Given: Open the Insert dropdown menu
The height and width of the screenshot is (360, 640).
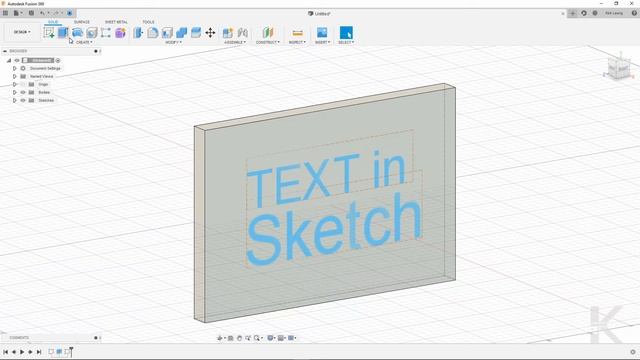Looking at the screenshot, I should tap(322, 42).
